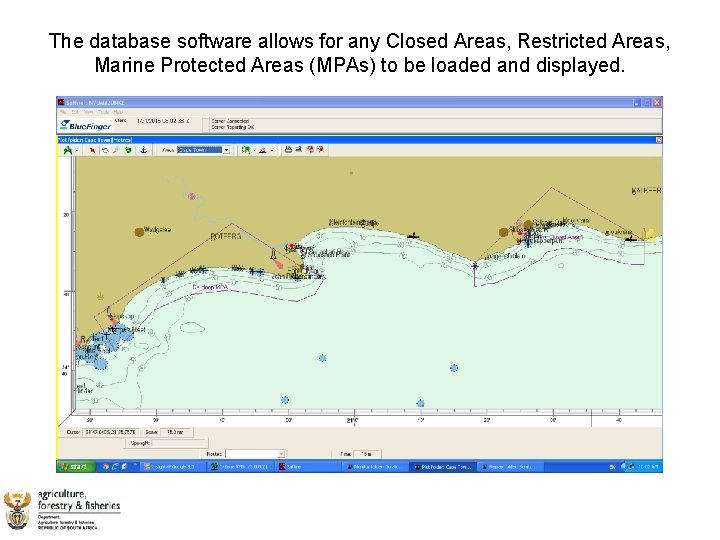Click the Cursor coordinates field
The width and height of the screenshot is (720, 540).
(x=110, y=432)
